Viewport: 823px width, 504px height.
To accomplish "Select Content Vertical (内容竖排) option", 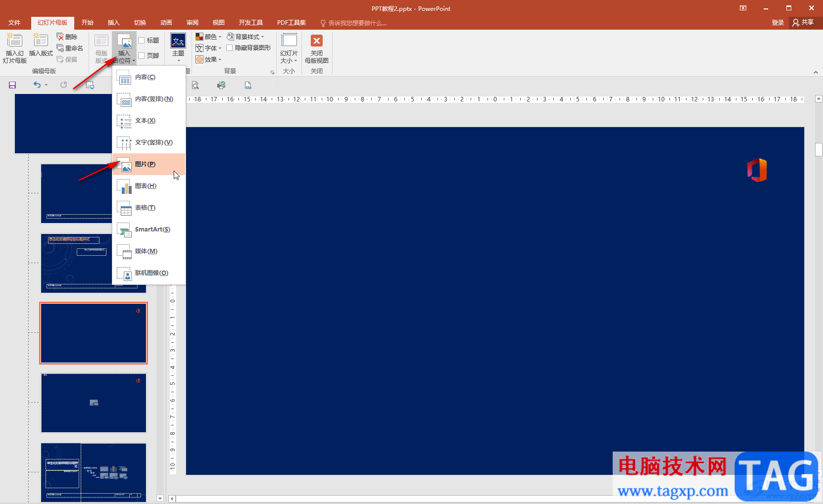I will click(x=149, y=99).
